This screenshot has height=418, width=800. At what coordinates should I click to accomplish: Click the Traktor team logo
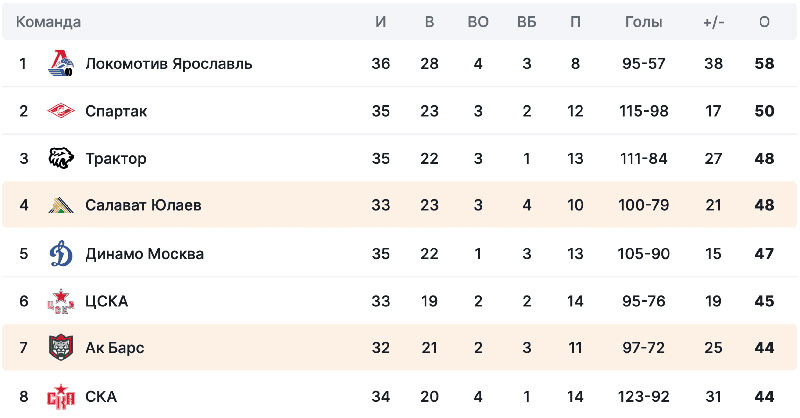click(61, 158)
